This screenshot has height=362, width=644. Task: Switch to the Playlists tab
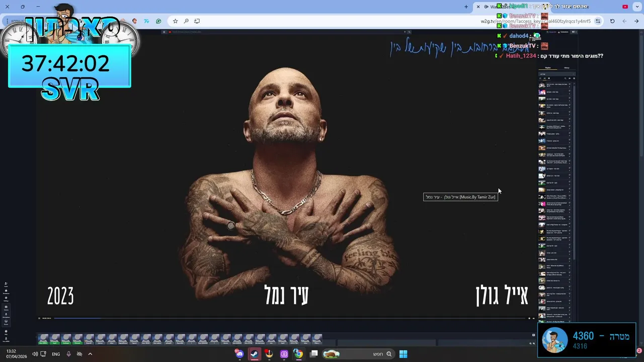pyautogui.click(x=548, y=68)
